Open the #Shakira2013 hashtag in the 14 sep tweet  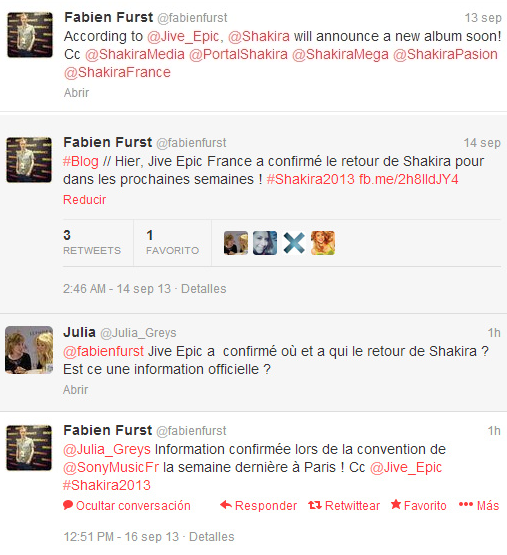coord(311,179)
